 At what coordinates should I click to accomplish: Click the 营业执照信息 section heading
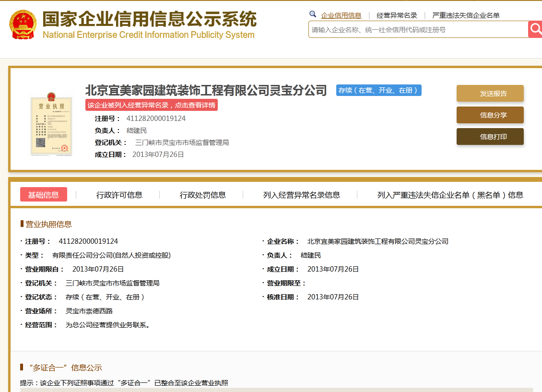48,224
